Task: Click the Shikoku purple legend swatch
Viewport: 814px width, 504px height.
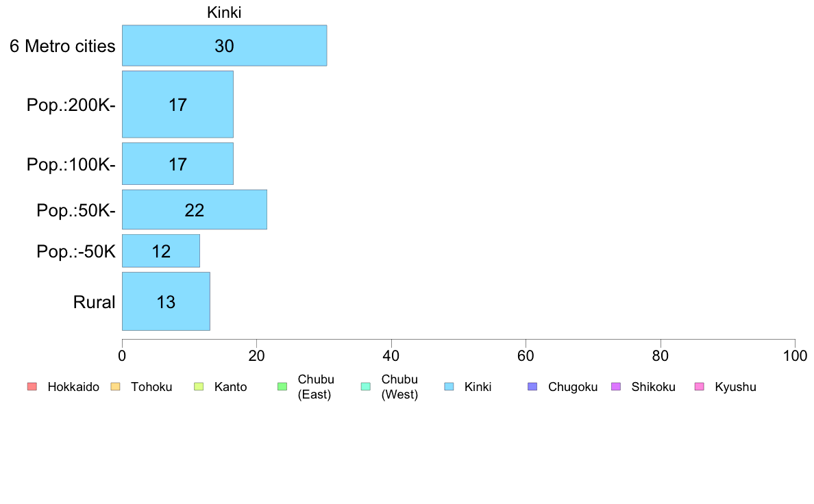Action: (x=616, y=387)
